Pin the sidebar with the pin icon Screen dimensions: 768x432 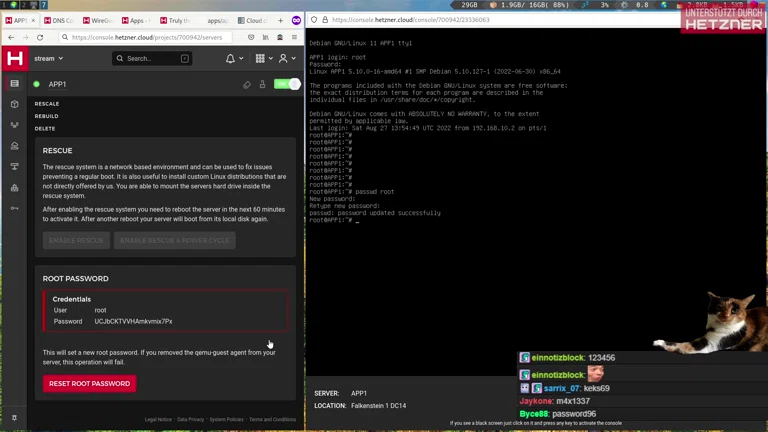coord(14,418)
